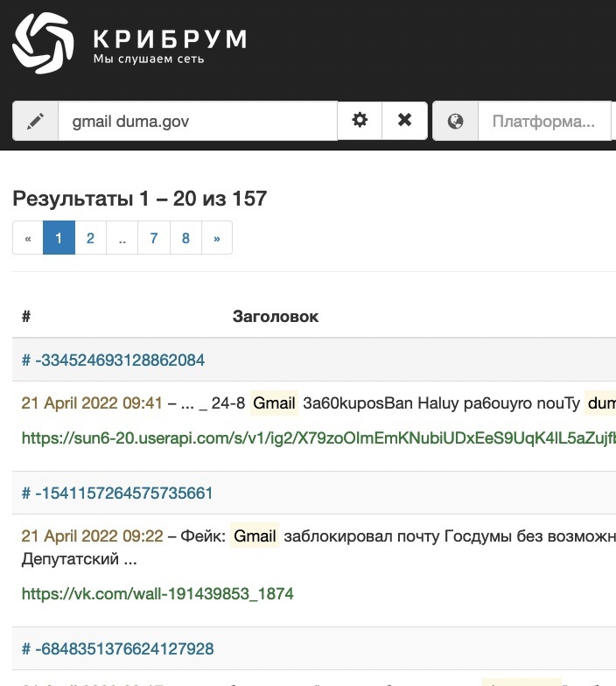Open result # -1541157264575735661
This screenshot has height=686, width=616.
[117, 493]
